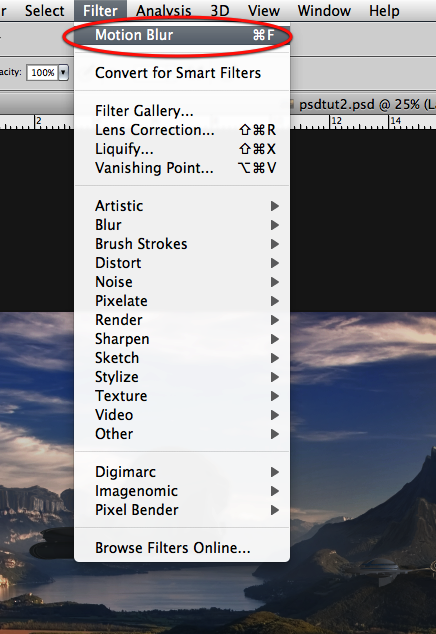Expand the Sketch filter submenu
This screenshot has width=436, height=634.
tap(182, 358)
